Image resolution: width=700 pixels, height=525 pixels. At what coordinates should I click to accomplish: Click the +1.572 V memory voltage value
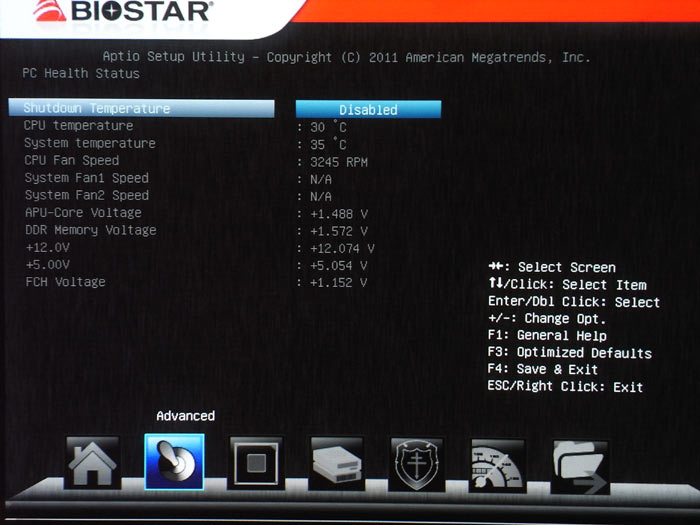[x=339, y=231]
